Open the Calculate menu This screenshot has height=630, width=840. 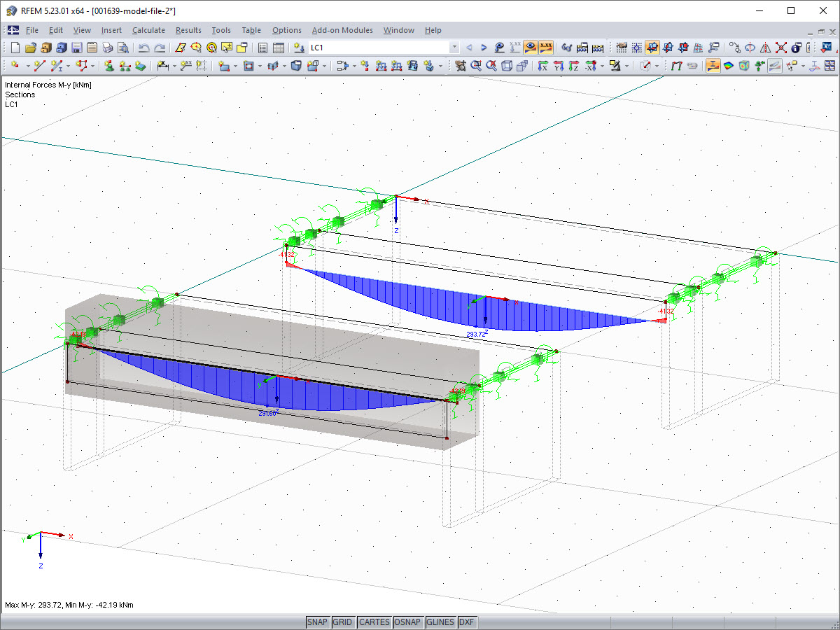[x=148, y=30]
